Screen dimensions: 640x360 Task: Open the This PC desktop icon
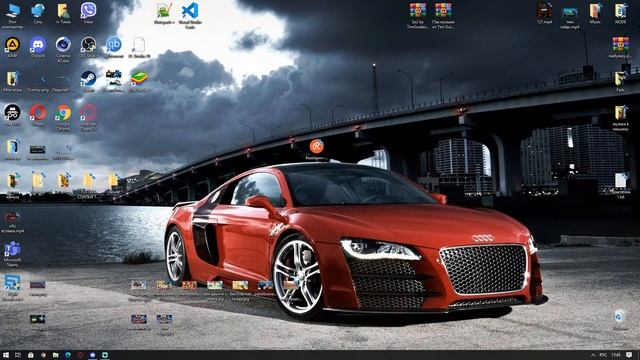[12, 11]
